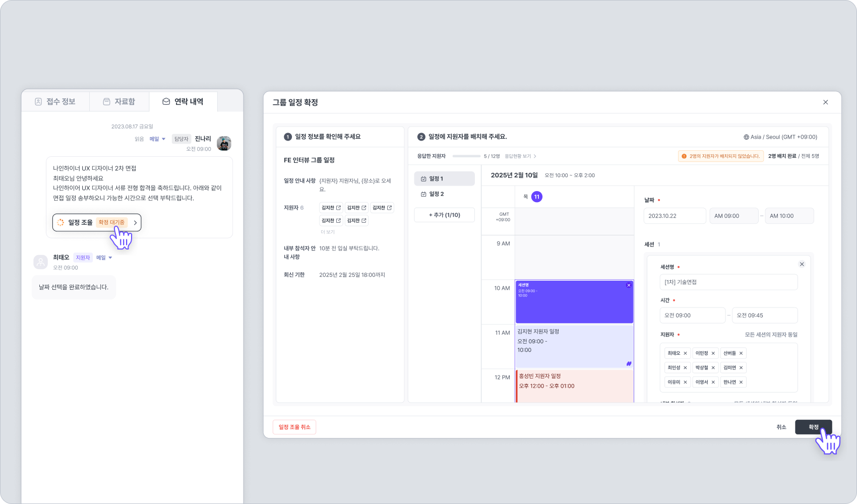Select the 김지현 지원자 일정 calendar event
This screenshot has width=857, height=504.
(x=574, y=346)
